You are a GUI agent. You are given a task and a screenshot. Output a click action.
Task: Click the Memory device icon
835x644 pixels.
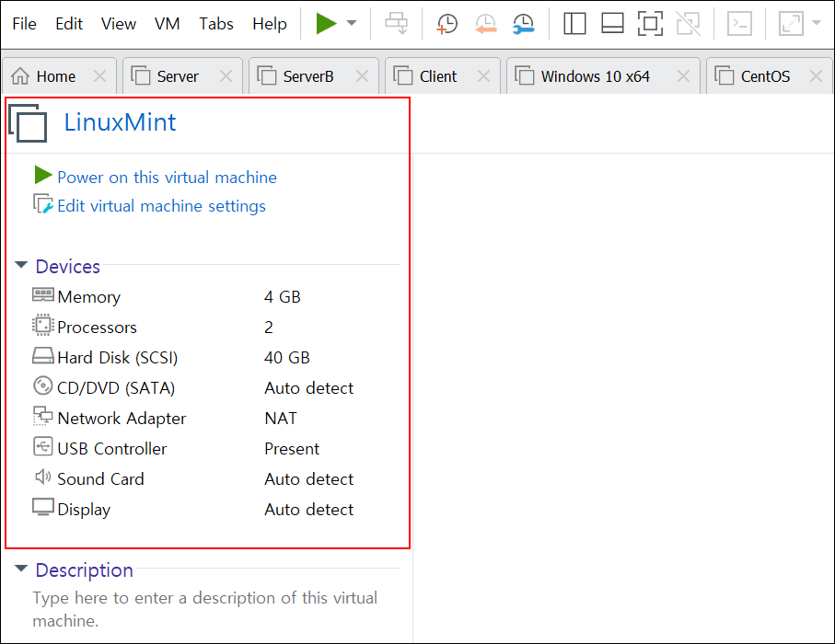tap(43, 294)
